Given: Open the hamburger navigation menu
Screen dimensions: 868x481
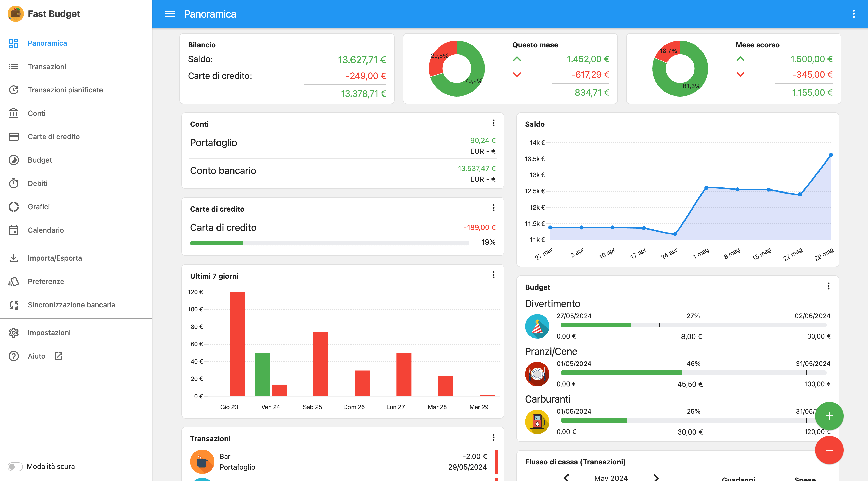Looking at the screenshot, I should (170, 14).
